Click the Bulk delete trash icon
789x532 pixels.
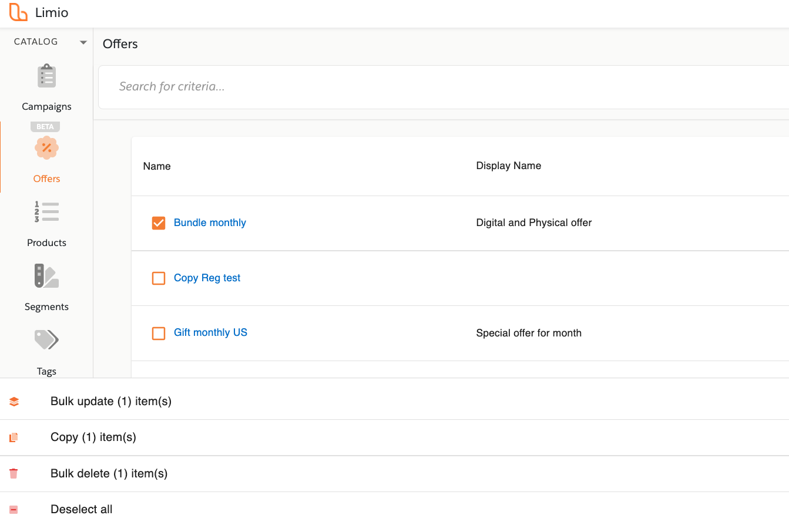(x=14, y=473)
